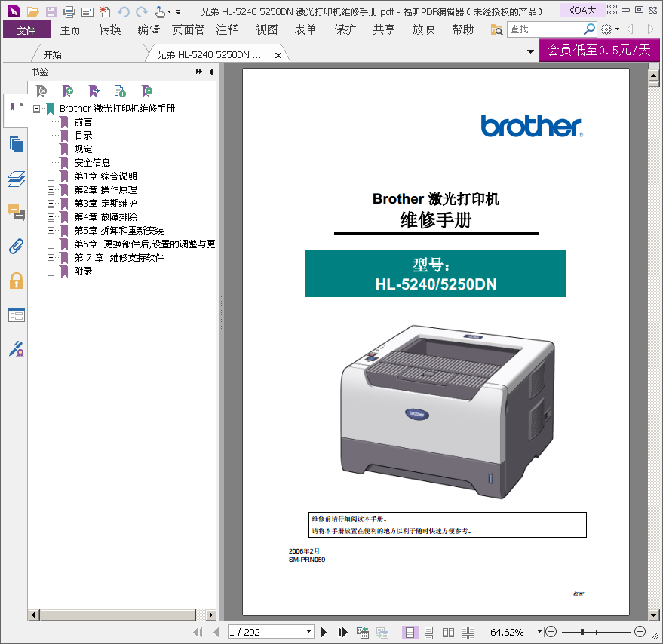Click the email envelope icon

(x=87, y=12)
